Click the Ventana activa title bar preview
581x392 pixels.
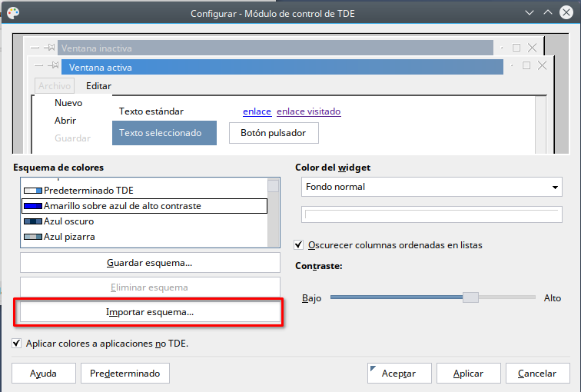[x=282, y=67]
